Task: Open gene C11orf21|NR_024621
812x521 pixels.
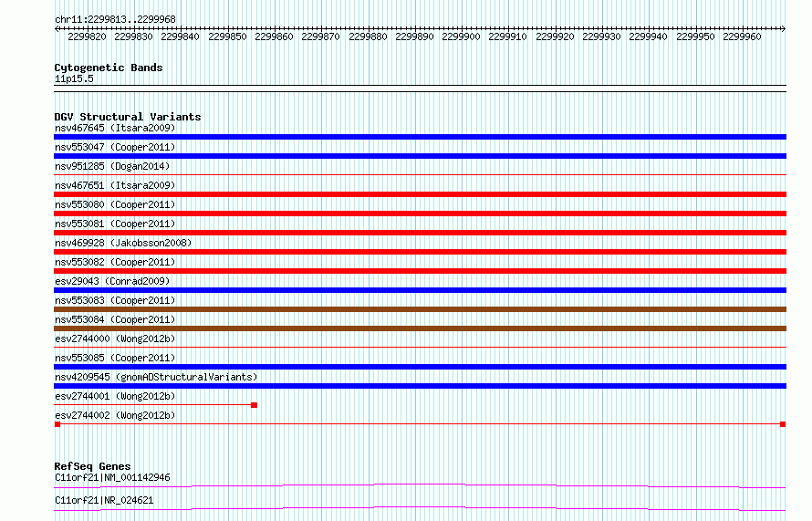Action: pos(104,500)
